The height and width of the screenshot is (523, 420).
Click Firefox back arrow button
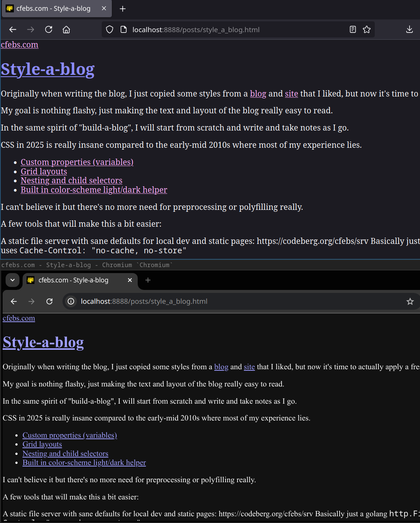pyautogui.click(x=13, y=30)
